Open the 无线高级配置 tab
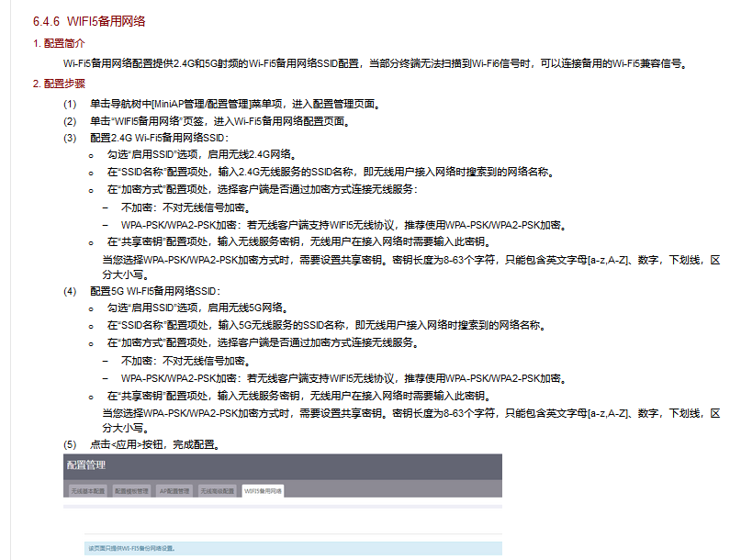This screenshot has height=560, width=730. tap(217, 491)
